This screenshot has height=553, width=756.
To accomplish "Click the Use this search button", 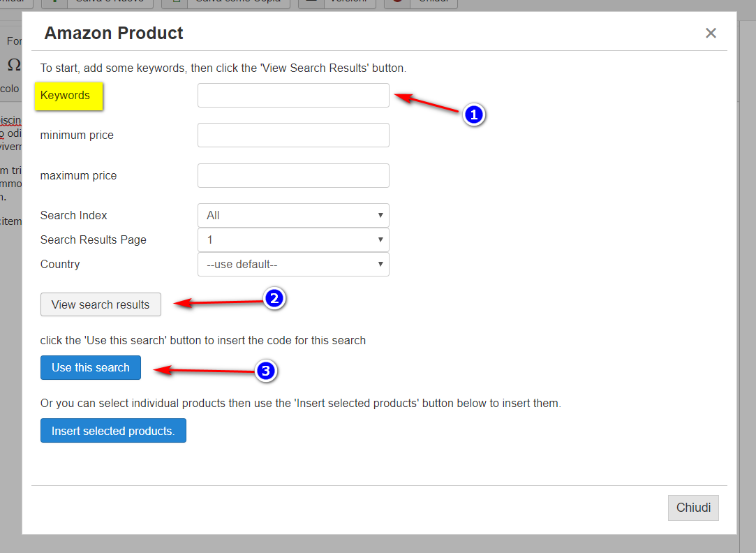I will pyautogui.click(x=91, y=367).
